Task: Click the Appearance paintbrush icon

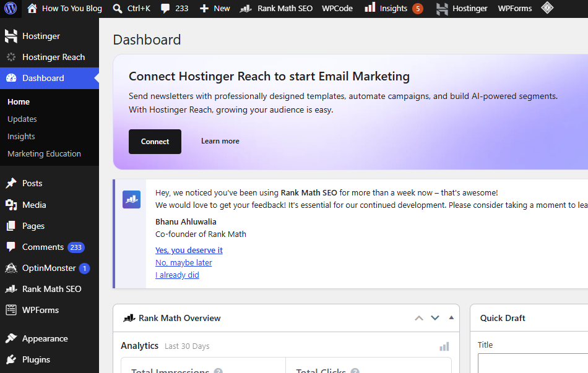Action: (x=11, y=338)
